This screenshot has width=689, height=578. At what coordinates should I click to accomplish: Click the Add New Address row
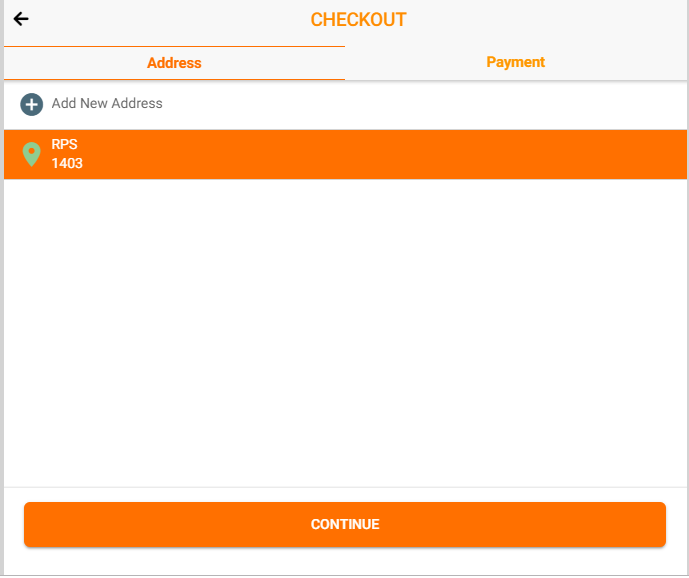click(345, 105)
